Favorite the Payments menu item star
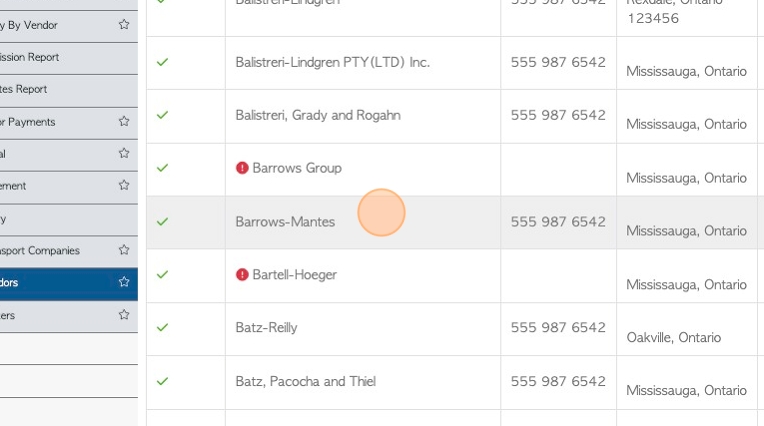Screen dimensions: 764x426 click(124, 121)
